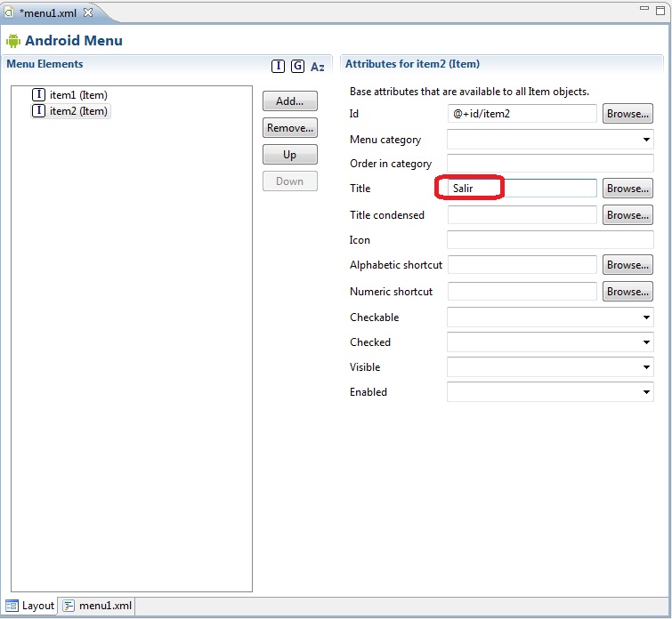Minimize the editor pane
This screenshot has height=619, width=672.
(644, 8)
